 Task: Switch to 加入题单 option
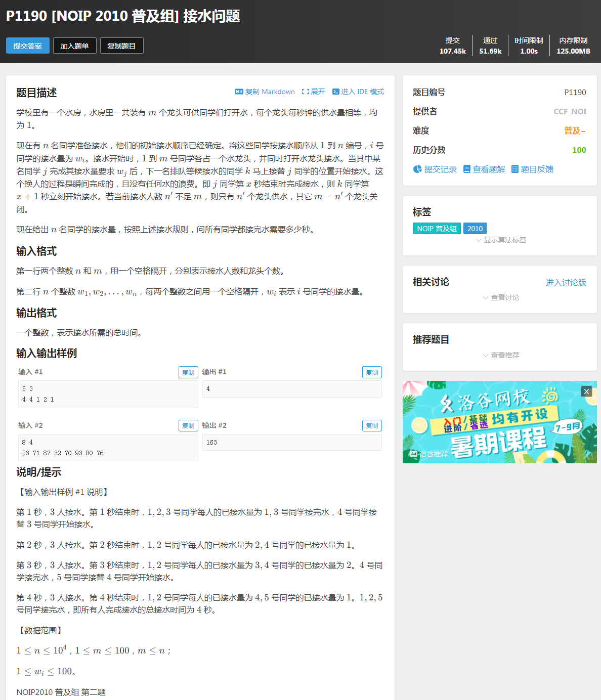coord(74,45)
